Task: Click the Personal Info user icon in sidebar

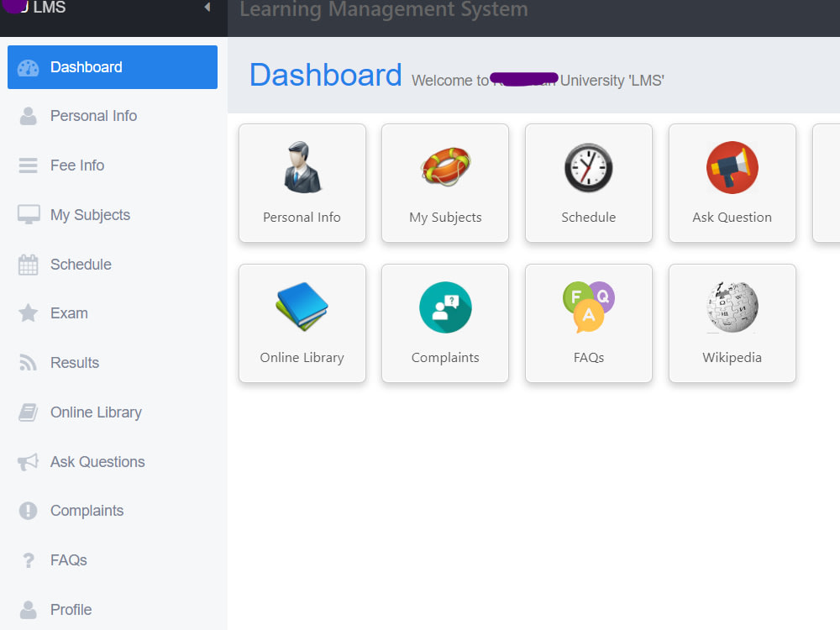Action: point(28,116)
